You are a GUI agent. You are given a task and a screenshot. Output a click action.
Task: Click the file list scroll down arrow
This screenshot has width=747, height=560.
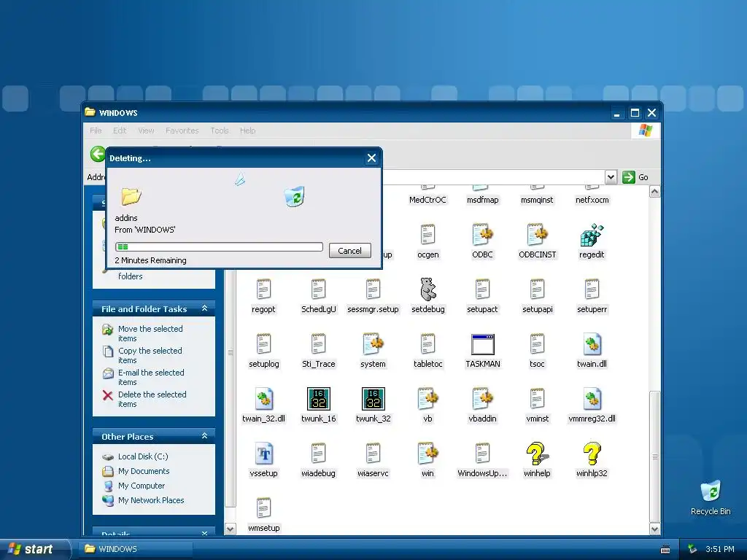(654, 529)
